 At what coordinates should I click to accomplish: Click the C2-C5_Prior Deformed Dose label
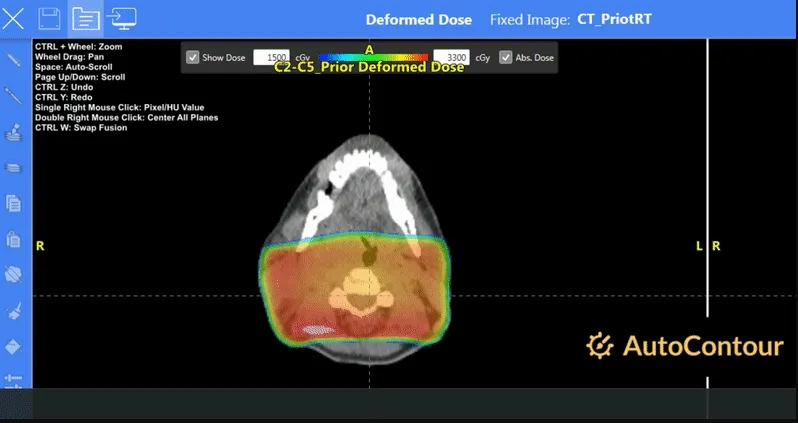pos(369,67)
